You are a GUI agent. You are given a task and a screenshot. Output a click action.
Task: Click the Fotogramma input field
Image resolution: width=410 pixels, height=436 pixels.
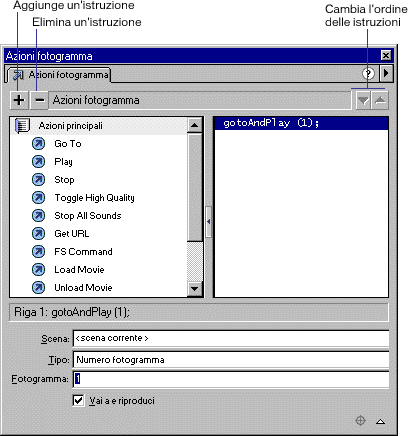coord(231,379)
